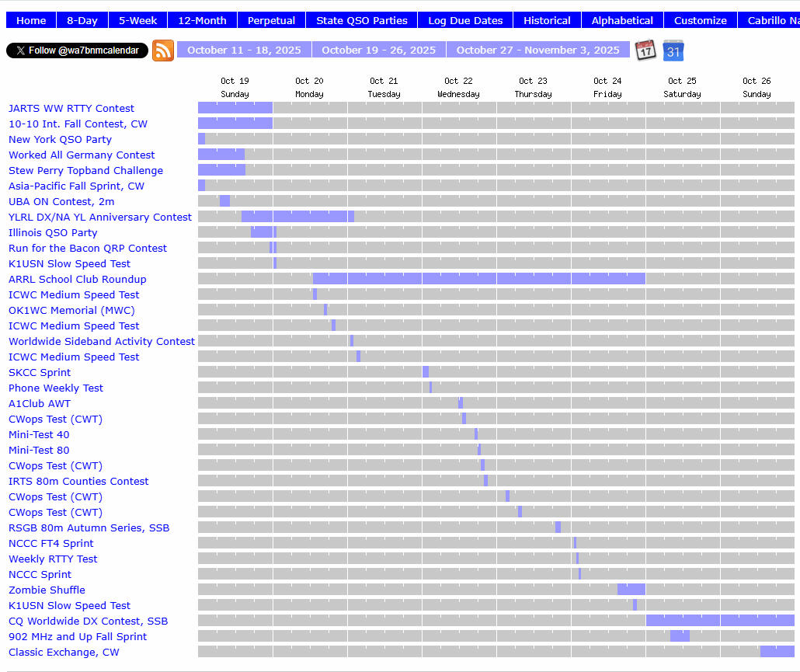Open the red calendar icon
Viewport: 800px width, 672px height.
coord(645,50)
